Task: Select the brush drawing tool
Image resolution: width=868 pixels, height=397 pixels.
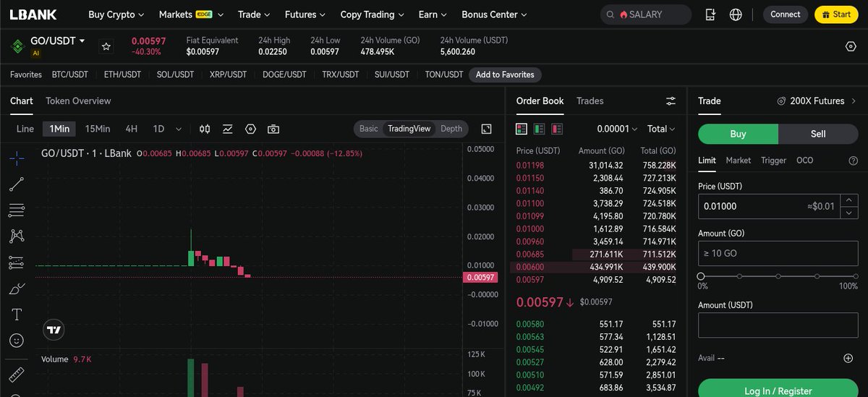Action: pos(17,288)
